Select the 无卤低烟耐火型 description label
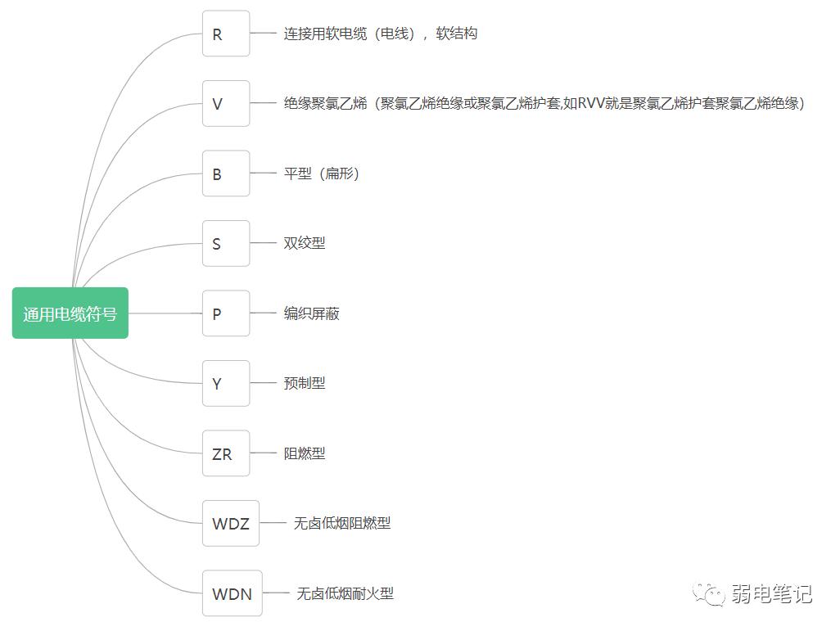Image resolution: width=840 pixels, height=631 pixels. [x=345, y=593]
